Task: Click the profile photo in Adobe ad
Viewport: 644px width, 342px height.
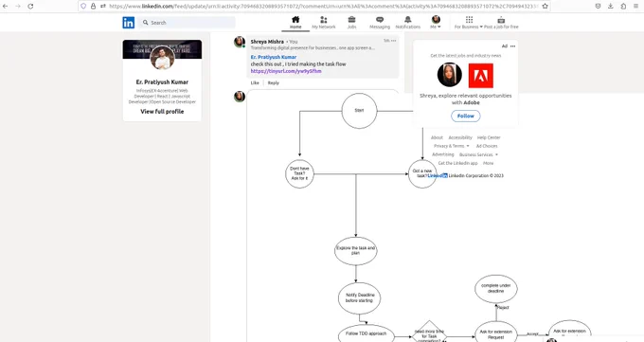Action: 450,75
